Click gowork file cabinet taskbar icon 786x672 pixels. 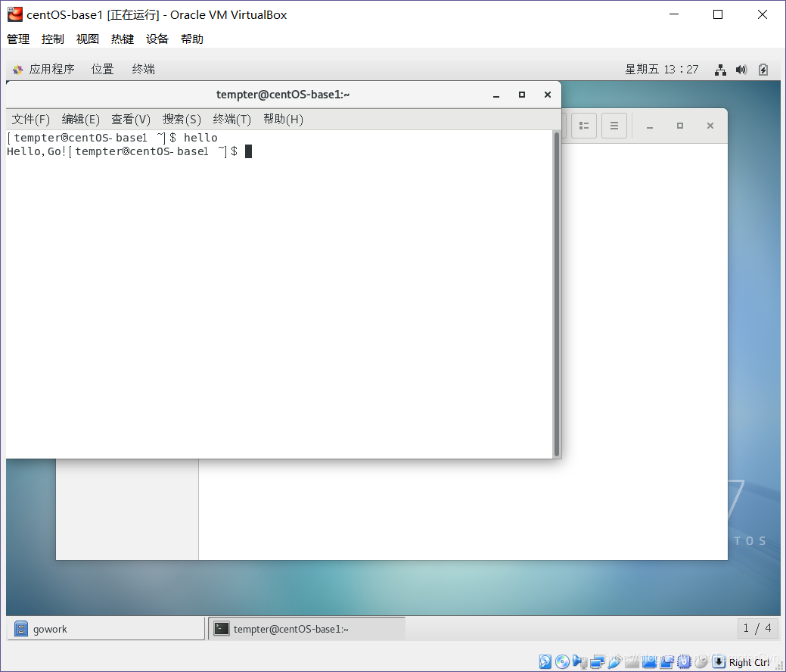pos(21,628)
